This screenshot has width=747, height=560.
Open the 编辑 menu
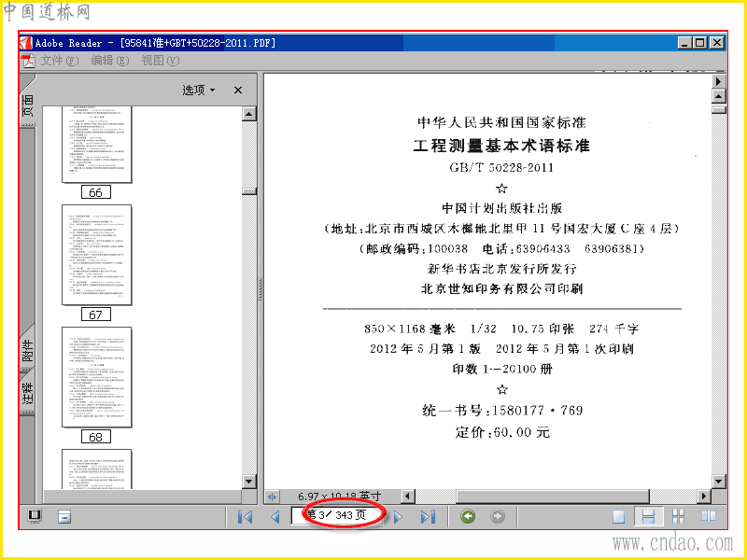[110, 61]
